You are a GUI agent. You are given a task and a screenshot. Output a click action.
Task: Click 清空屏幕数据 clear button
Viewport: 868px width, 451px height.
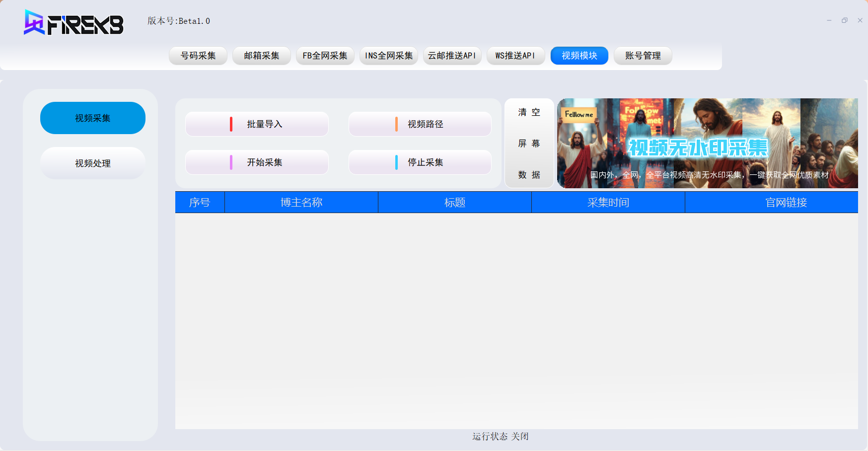click(529, 144)
